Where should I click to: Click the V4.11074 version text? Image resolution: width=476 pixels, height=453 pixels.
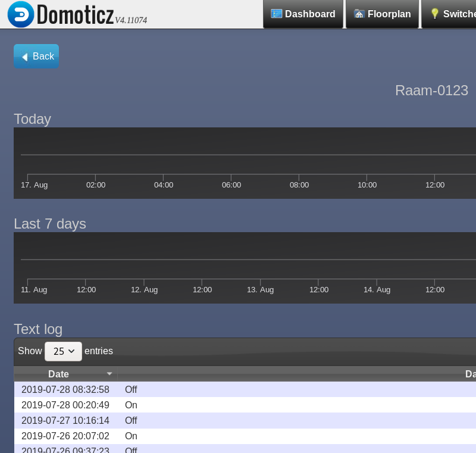pos(131,20)
